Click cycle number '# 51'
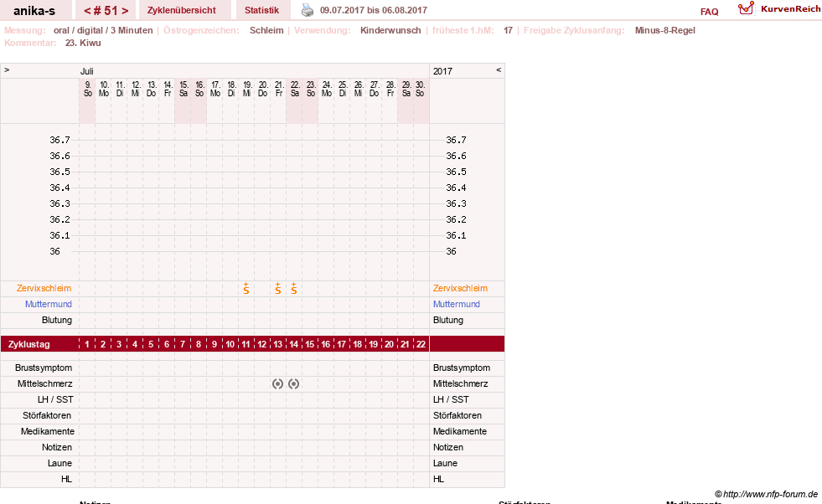This screenshot has height=504, width=822. point(106,11)
